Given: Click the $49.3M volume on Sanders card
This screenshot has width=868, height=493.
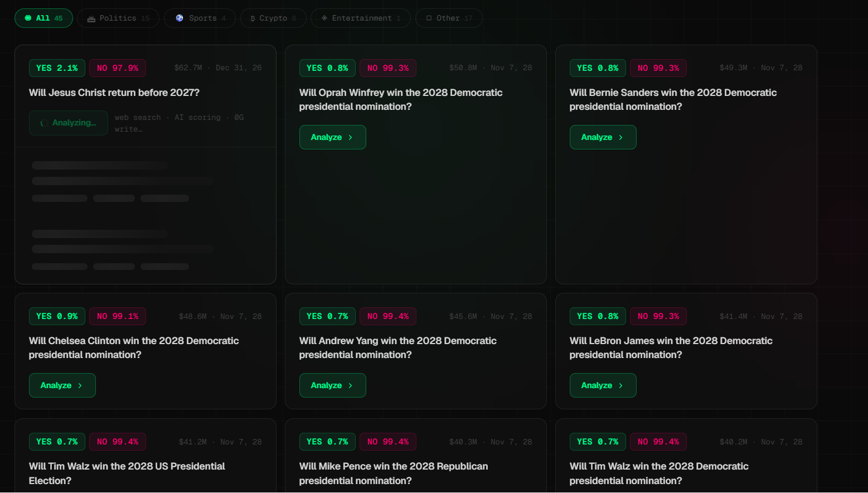Looking at the screenshot, I should click(733, 68).
